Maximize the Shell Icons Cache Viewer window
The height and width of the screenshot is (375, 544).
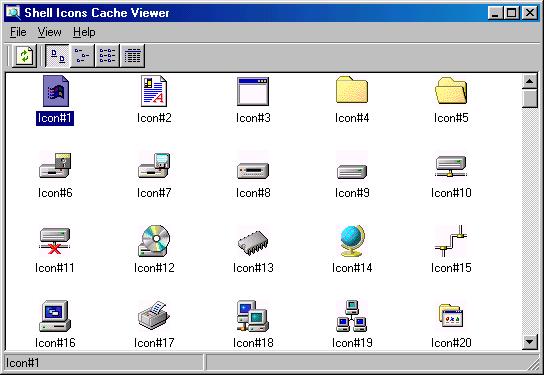(511, 13)
